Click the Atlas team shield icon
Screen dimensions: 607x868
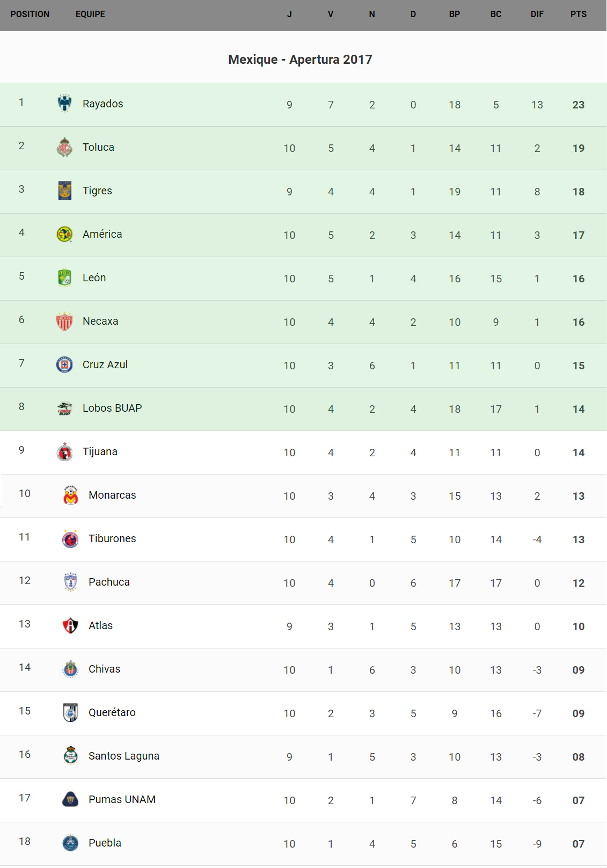click(x=70, y=625)
